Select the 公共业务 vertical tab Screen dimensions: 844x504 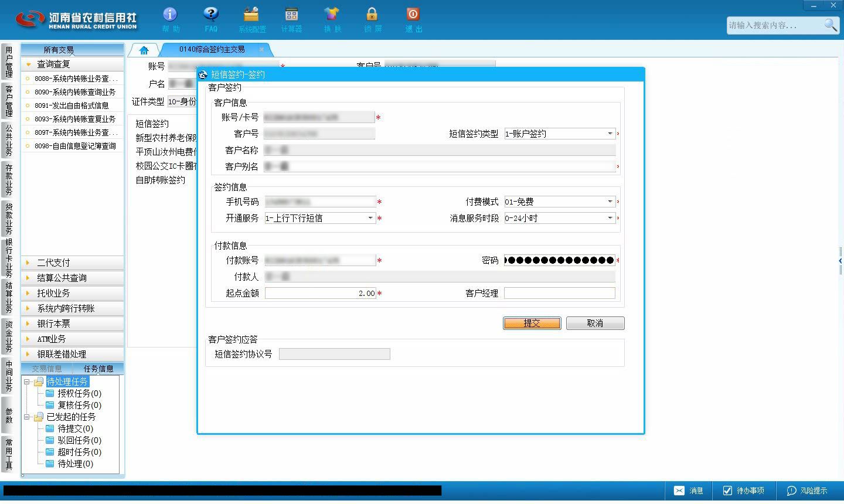click(9, 140)
